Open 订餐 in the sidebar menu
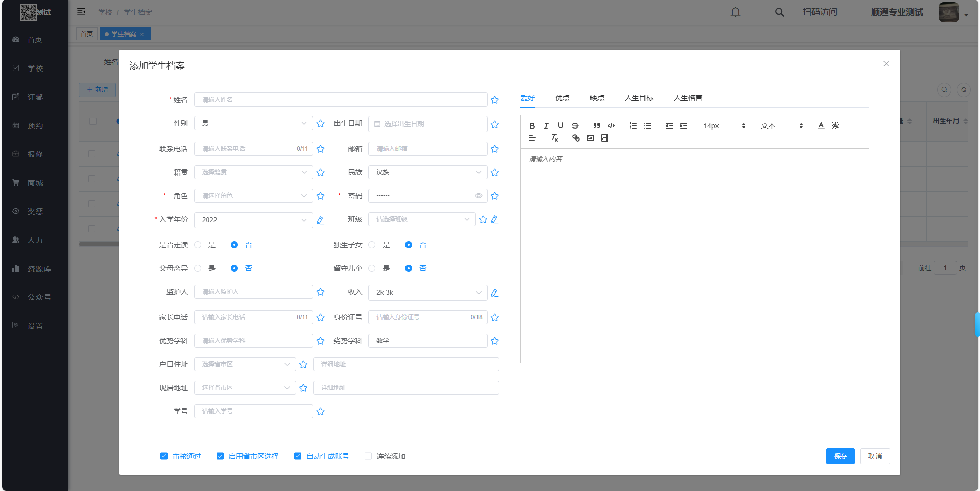The image size is (980, 491). coord(35,97)
